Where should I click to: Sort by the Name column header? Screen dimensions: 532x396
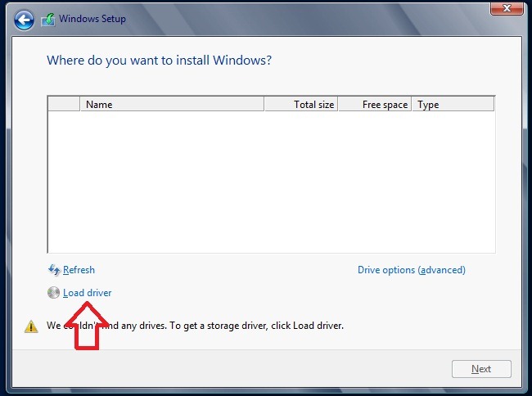[172, 104]
